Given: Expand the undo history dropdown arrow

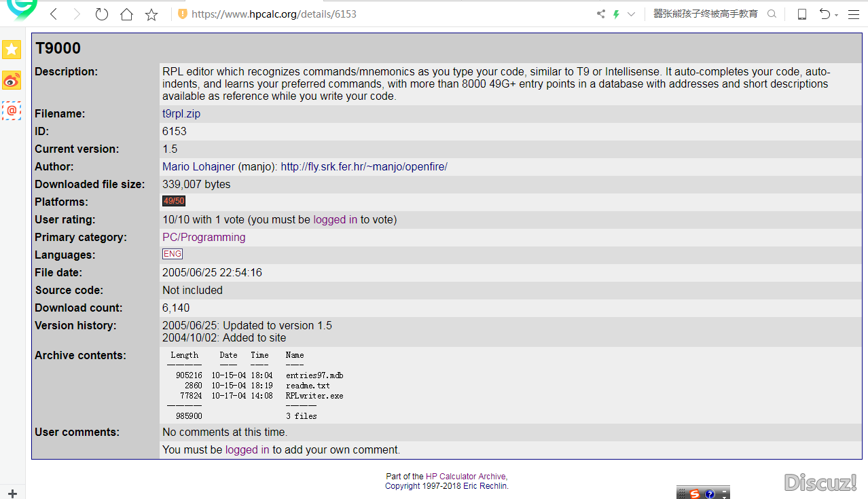Looking at the screenshot, I should pos(836,15).
